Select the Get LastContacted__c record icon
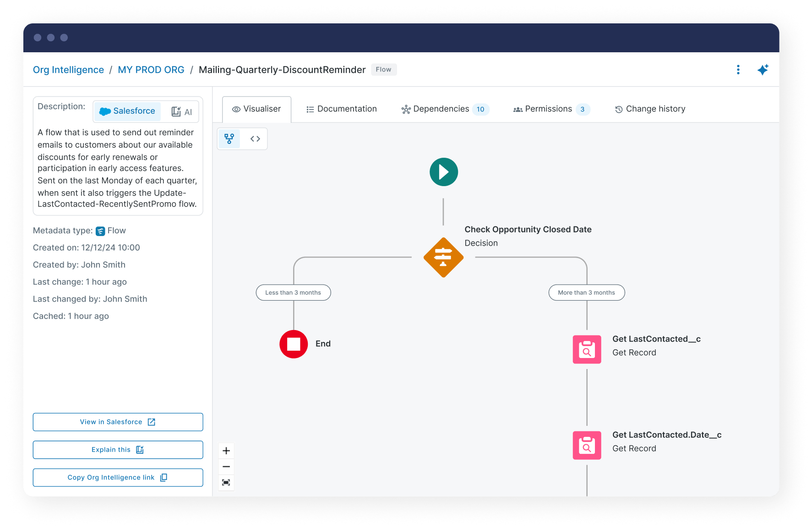 587,349
